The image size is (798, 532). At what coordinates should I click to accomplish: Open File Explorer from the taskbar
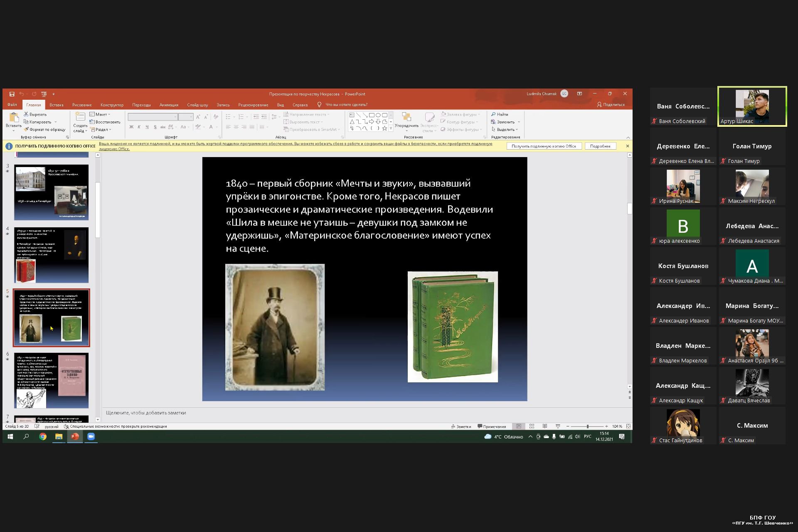click(x=59, y=436)
